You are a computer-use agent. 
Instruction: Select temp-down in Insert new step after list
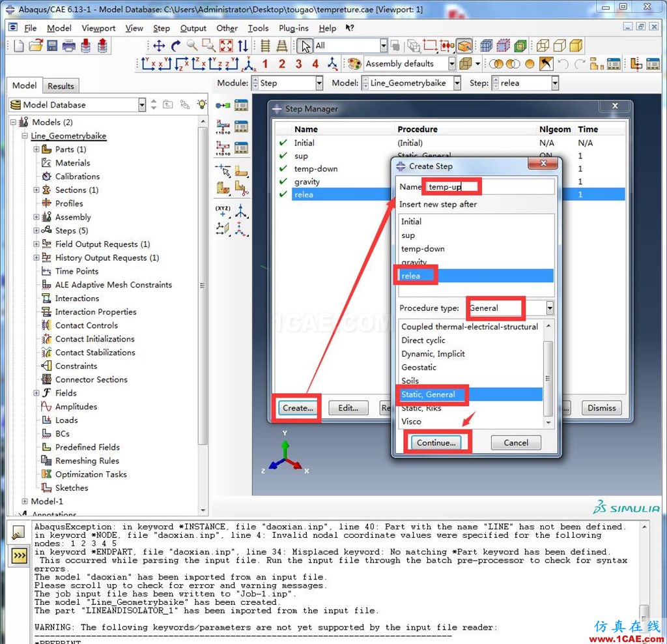[423, 248]
